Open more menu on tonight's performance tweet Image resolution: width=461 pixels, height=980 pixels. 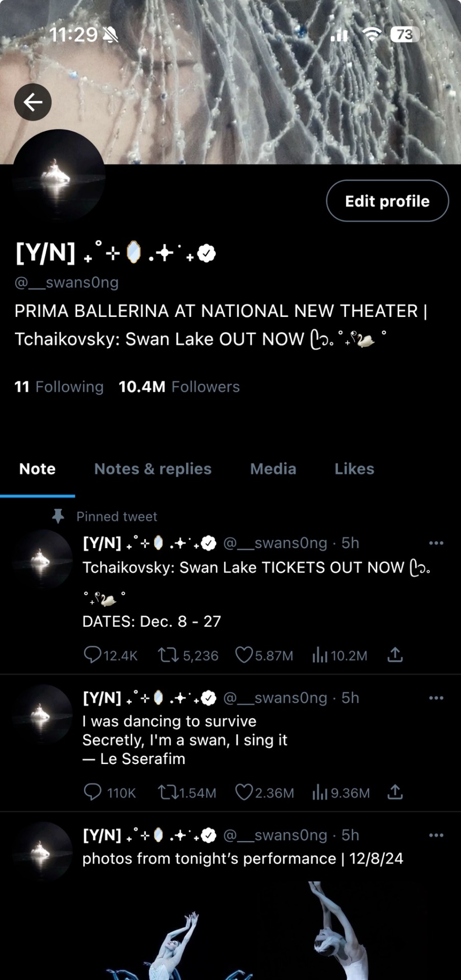pyautogui.click(x=436, y=835)
